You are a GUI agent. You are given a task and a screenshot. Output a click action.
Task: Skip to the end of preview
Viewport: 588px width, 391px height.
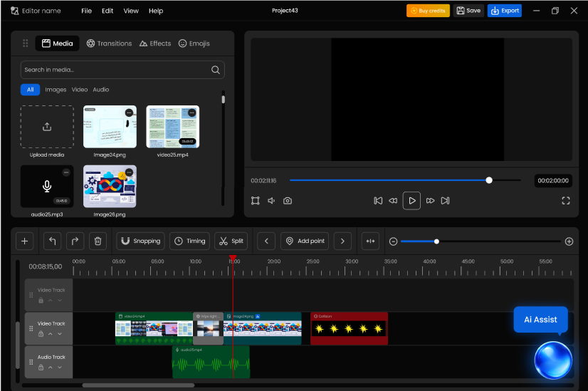(445, 201)
